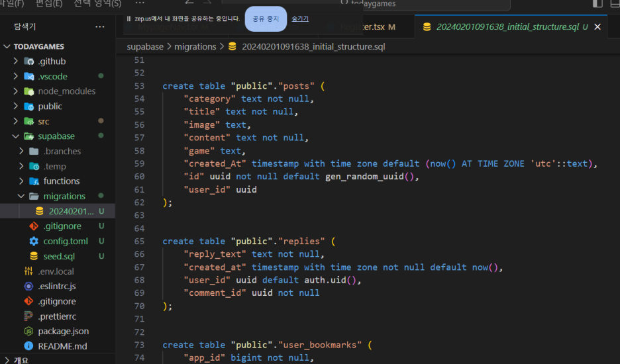Collapse the TODAYGAMES root section
Screen dimensions: 620x364
[x=7, y=46]
